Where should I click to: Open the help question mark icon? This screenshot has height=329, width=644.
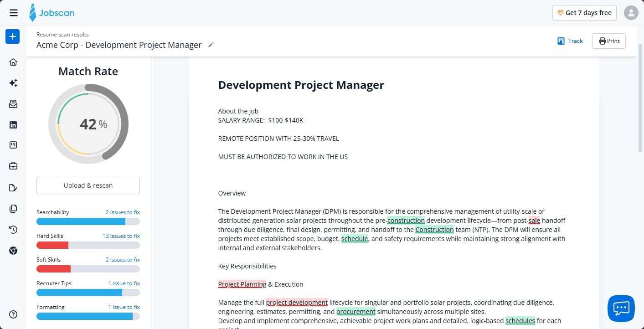click(13, 314)
